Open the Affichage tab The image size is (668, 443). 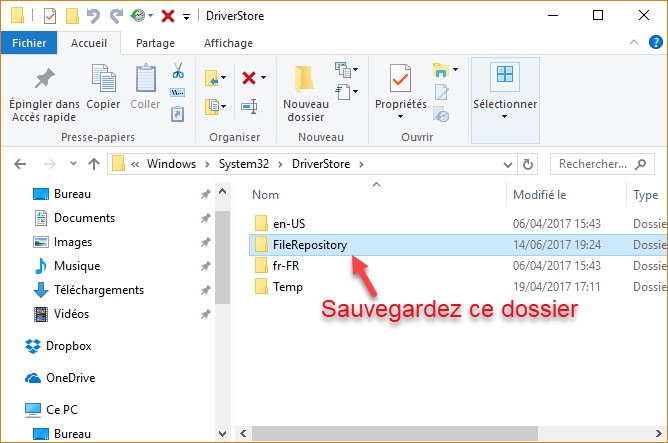pyautogui.click(x=228, y=43)
